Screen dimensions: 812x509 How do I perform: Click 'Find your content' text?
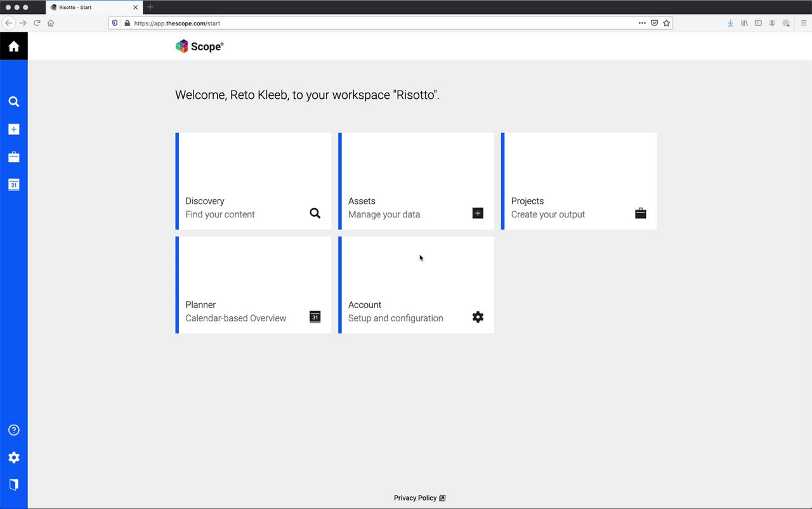tap(220, 214)
